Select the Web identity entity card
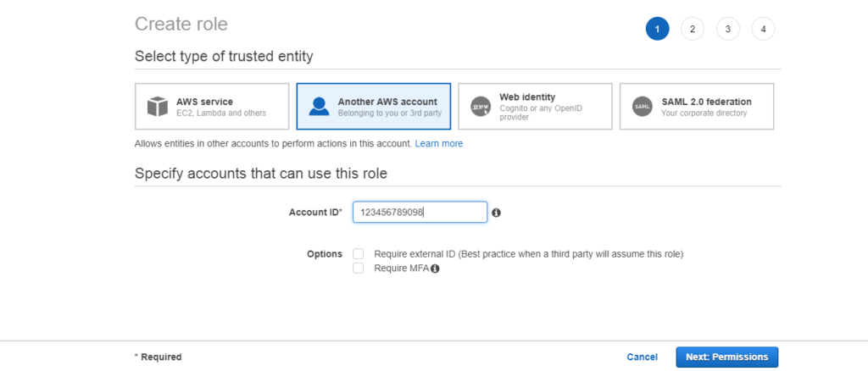This screenshot has height=371, width=868. click(x=536, y=106)
